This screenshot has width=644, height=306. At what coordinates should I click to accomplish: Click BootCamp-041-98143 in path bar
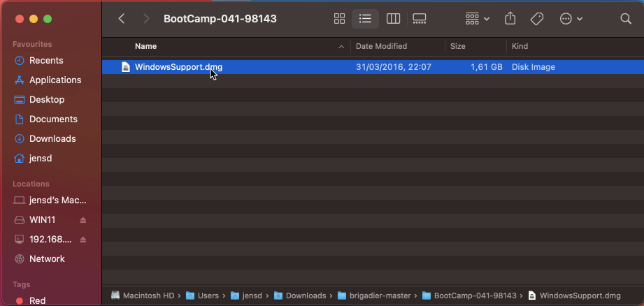469,296
